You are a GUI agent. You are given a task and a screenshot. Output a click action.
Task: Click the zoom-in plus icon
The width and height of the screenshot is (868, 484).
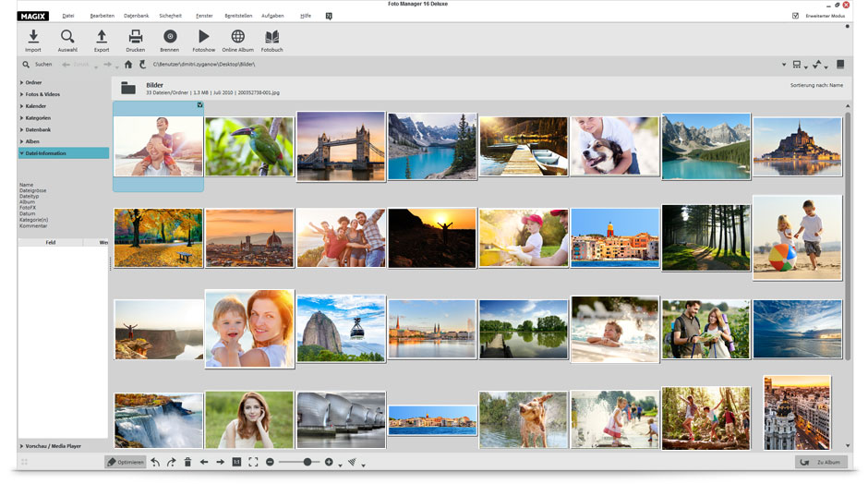tap(329, 462)
